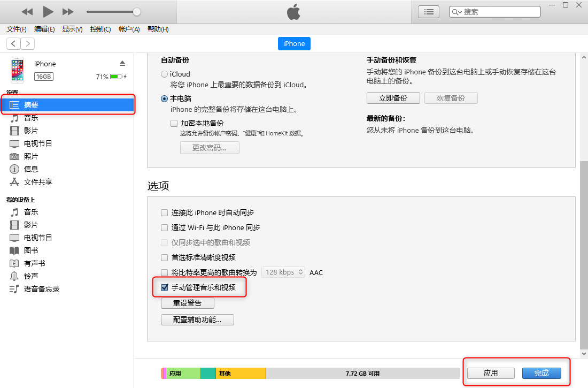Viewport: 588px width, 388px height.
Task: Open the list view button in toolbar
Action: [429, 12]
